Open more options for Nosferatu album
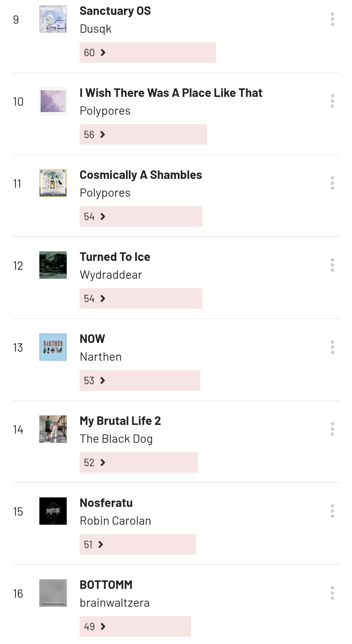Viewport: 352px width, 644px height. 332,511
